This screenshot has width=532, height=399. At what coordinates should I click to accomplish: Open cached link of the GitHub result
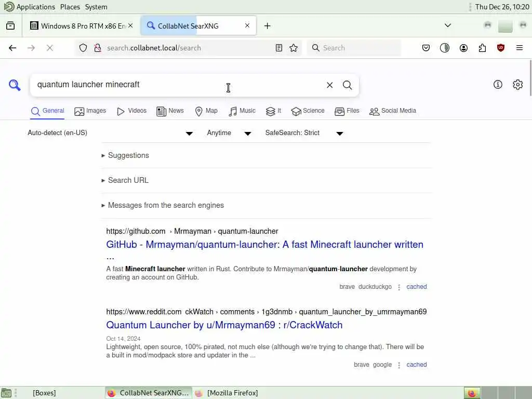click(x=417, y=287)
